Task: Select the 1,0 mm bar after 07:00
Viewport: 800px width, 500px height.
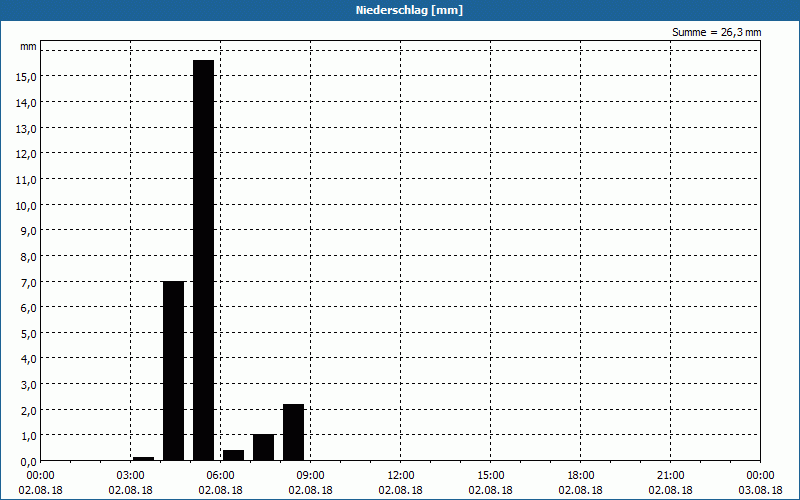Action: click(x=263, y=447)
